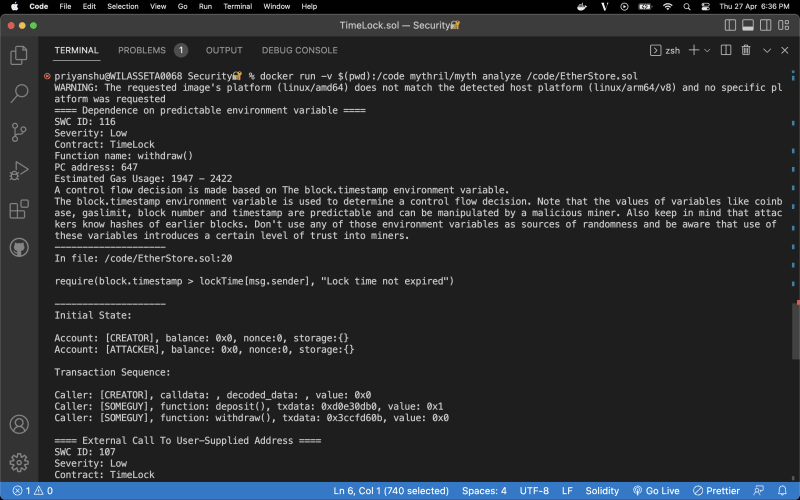
Task: Click Ln 6, Col 1 cursor position
Action: pos(391,491)
